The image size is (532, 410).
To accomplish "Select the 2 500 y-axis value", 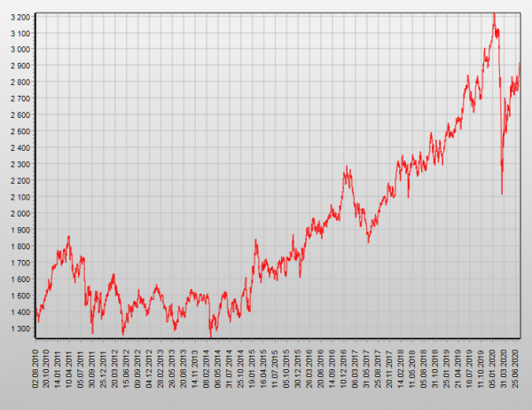I will 16,131.
